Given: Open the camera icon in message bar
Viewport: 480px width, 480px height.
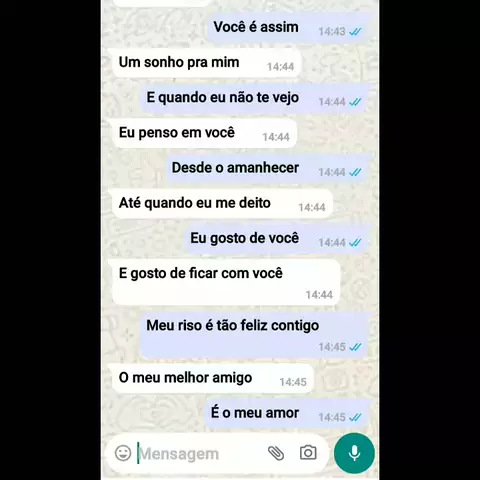Looking at the screenshot, I should click(x=308, y=453).
